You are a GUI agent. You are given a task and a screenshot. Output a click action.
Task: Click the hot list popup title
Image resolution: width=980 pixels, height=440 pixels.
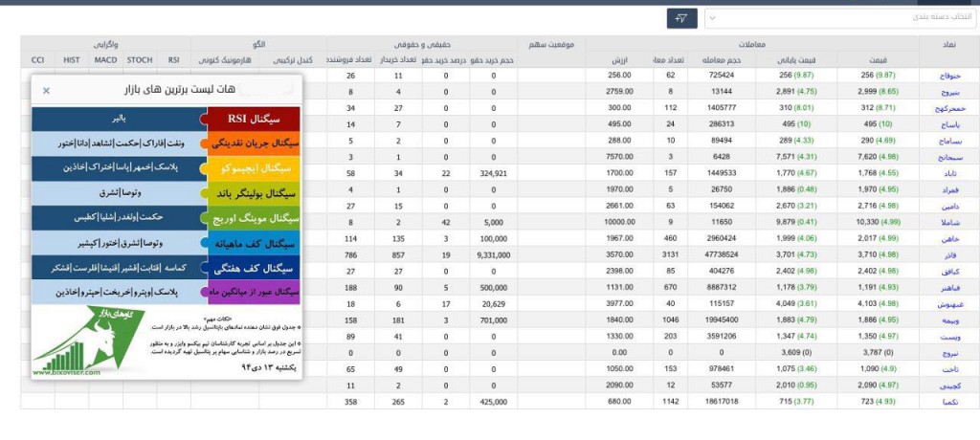coord(180,91)
